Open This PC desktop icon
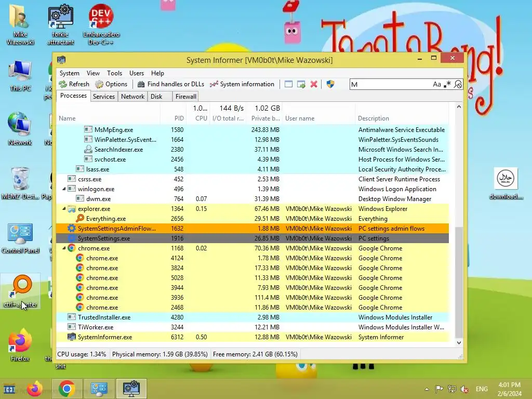 [20, 75]
